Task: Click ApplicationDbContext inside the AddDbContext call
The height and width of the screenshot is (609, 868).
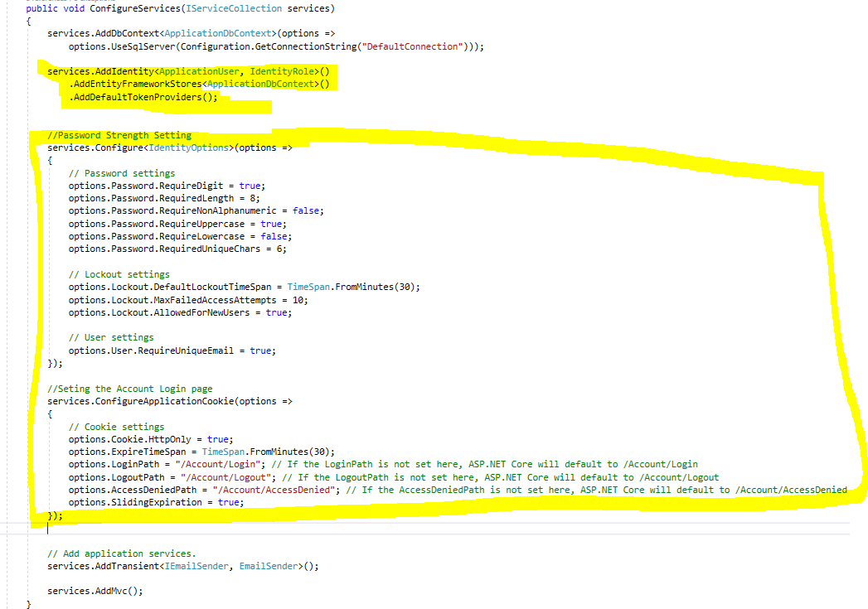Action: [217, 33]
